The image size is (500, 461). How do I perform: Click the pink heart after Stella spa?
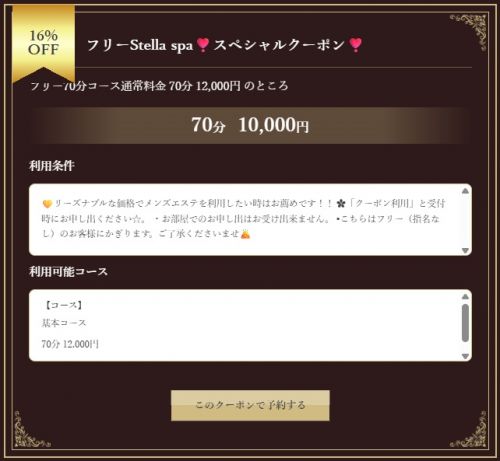203,45
